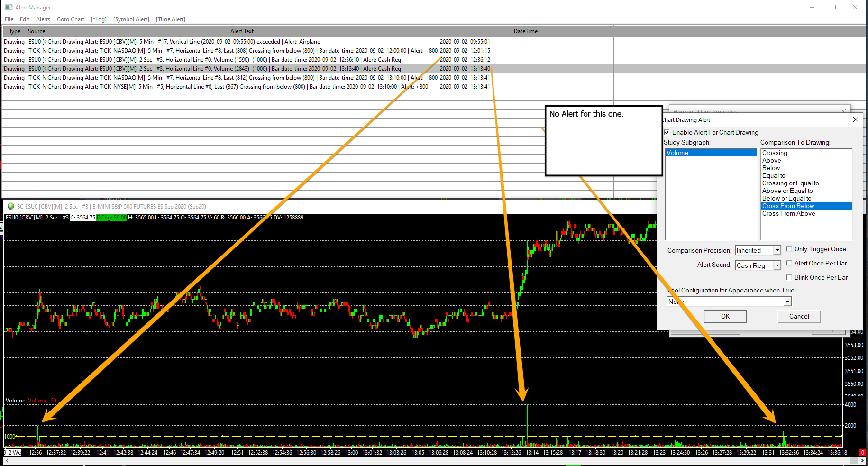Open the File menu
The width and height of the screenshot is (868, 466).
click(x=9, y=19)
